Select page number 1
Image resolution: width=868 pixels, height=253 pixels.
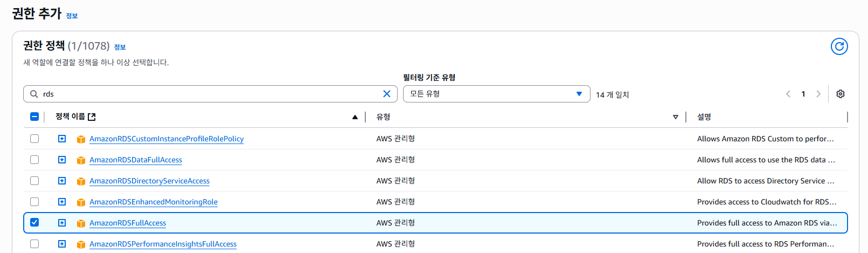point(803,94)
